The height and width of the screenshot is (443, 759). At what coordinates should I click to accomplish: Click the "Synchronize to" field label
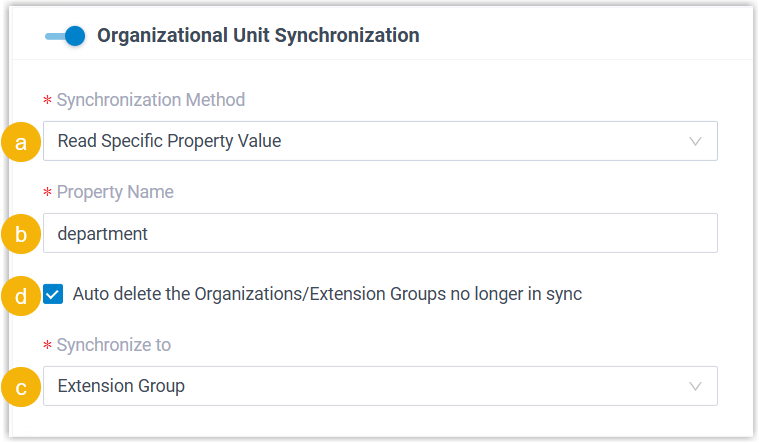[114, 345]
